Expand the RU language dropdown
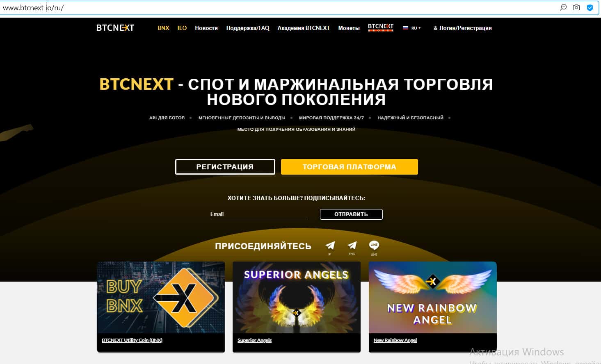 (x=411, y=28)
